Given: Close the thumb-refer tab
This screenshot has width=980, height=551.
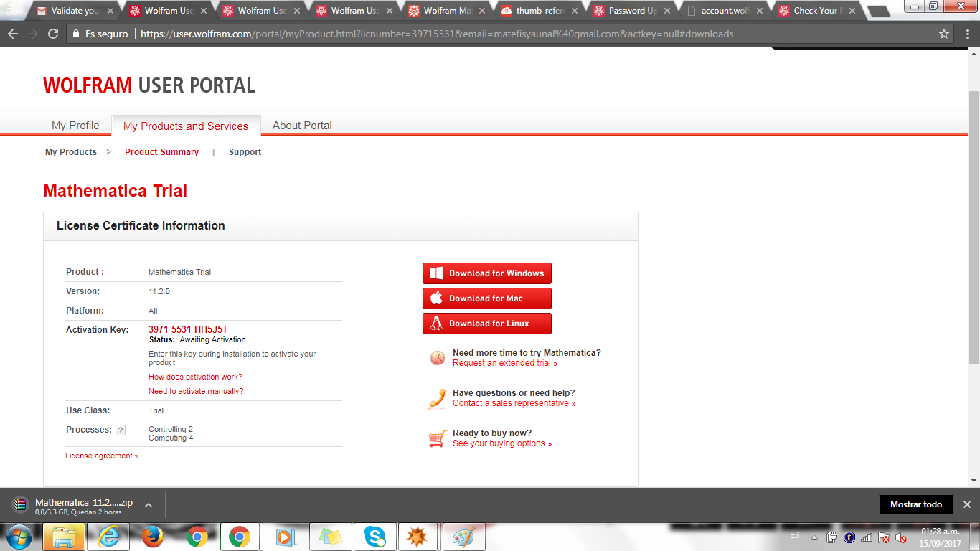Looking at the screenshot, I should pyautogui.click(x=574, y=11).
